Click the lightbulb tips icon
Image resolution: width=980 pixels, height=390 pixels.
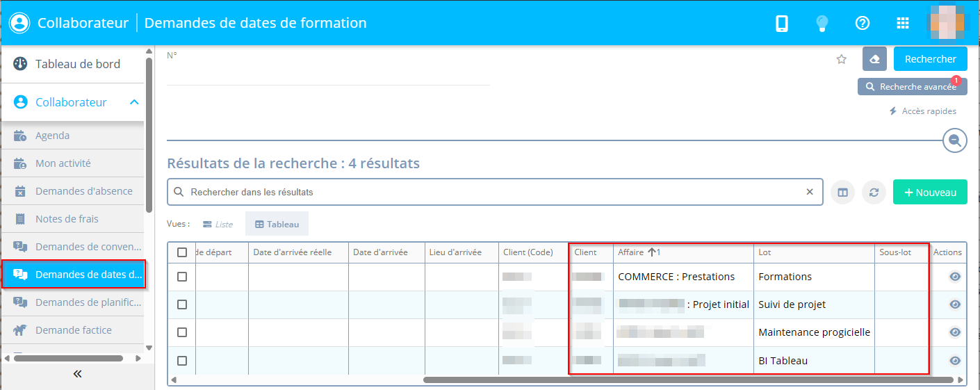(822, 23)
